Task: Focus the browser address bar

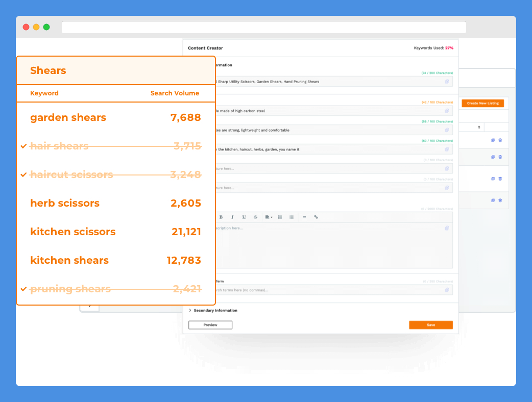Action: 264,27
